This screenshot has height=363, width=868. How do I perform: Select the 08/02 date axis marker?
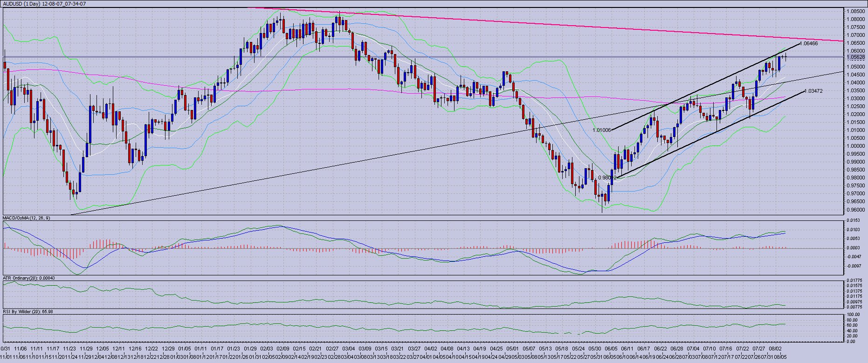click(x=775, y=349)
